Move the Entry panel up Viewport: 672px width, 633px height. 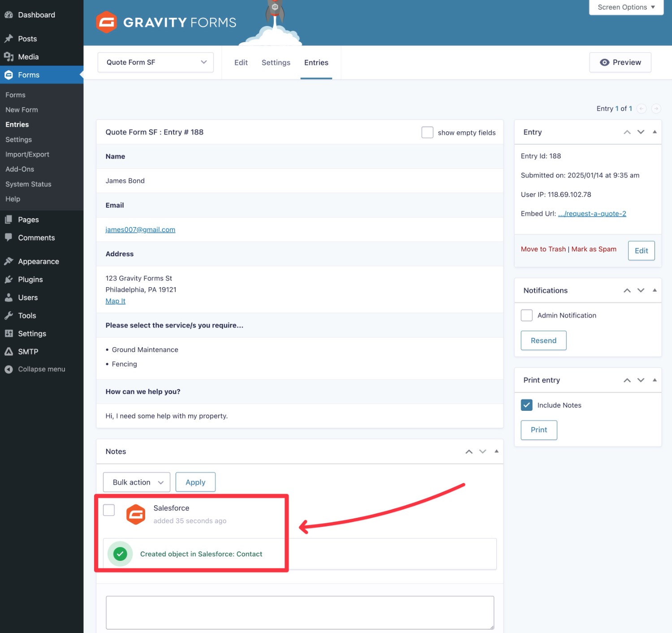point(627,132)
